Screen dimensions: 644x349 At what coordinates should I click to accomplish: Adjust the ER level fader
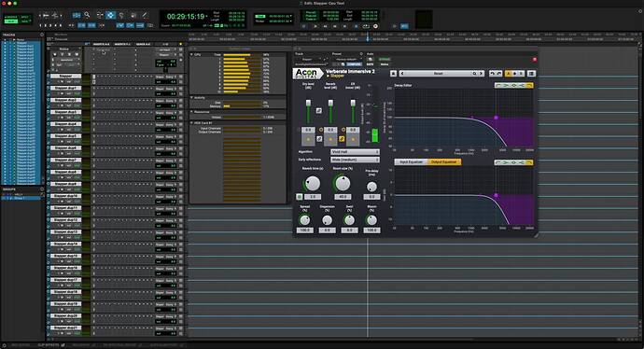point(353,104)
